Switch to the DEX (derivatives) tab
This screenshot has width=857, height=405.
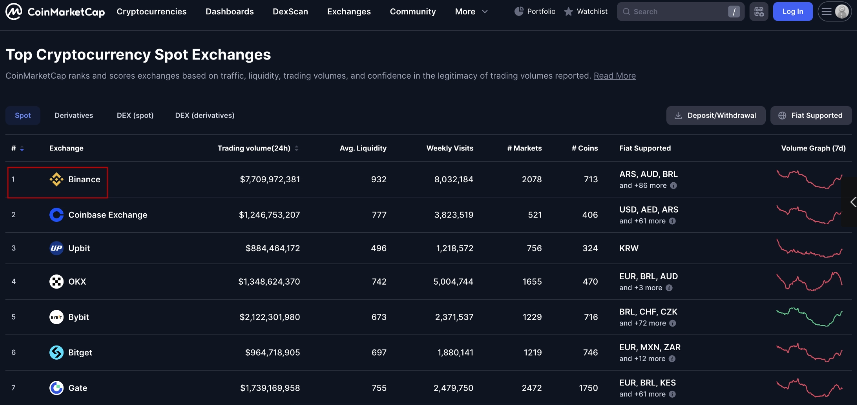pos(205,116)
